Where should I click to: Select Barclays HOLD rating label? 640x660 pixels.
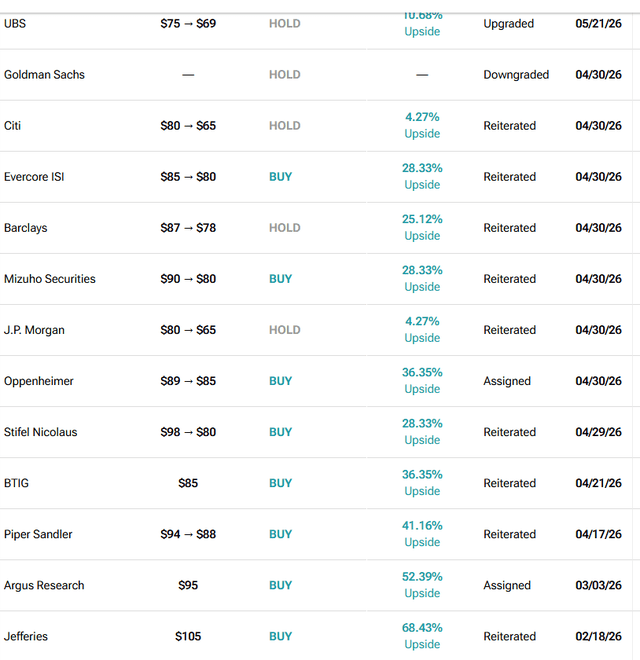(x=285, y=228)
